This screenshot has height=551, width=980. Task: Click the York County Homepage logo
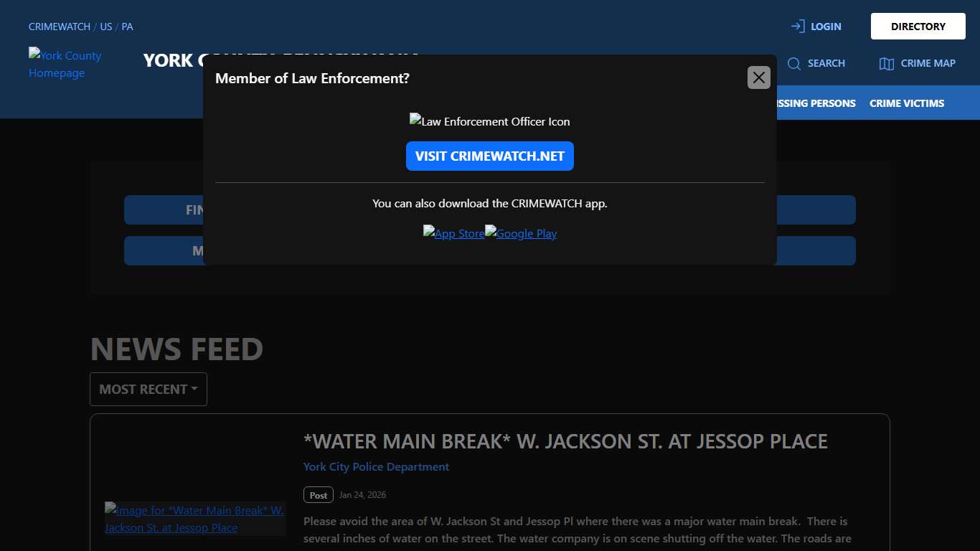[x=65, y=65]
